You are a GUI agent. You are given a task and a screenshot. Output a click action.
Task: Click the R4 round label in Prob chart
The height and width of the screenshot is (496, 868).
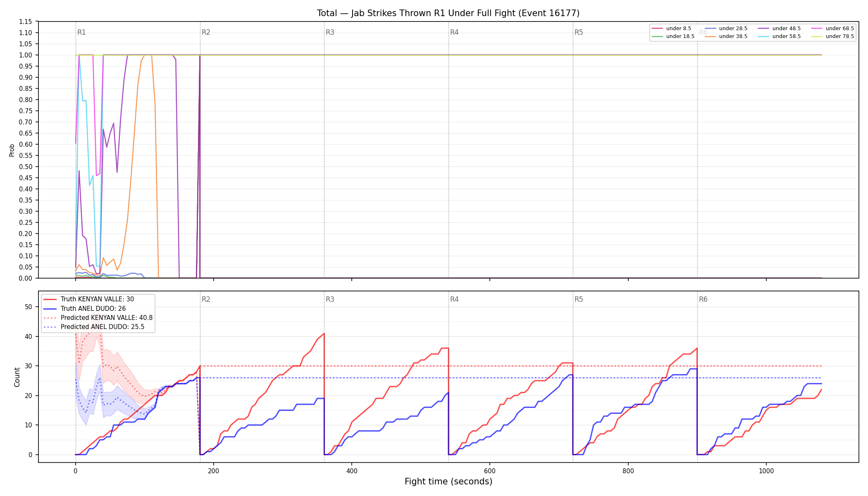click(454, 32)
